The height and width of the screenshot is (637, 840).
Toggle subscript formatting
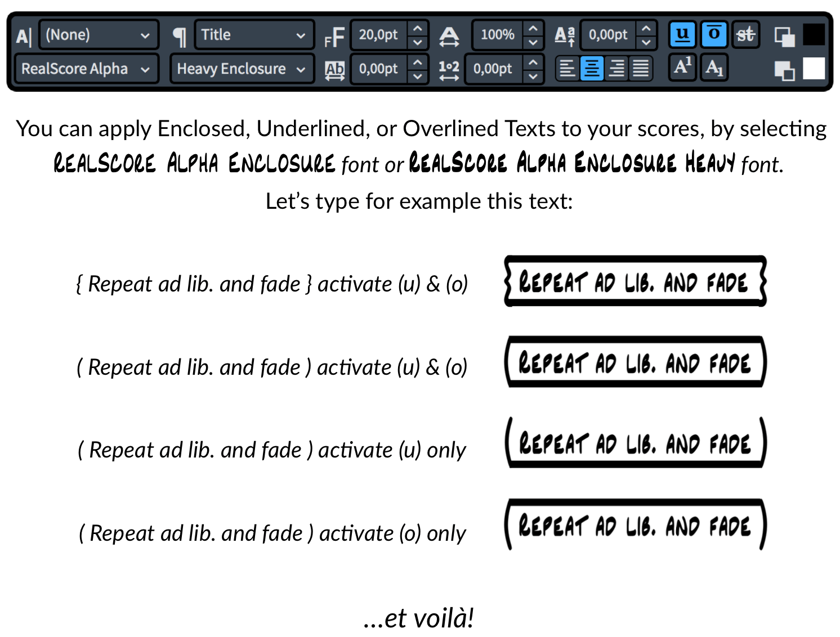click(714, 68)
